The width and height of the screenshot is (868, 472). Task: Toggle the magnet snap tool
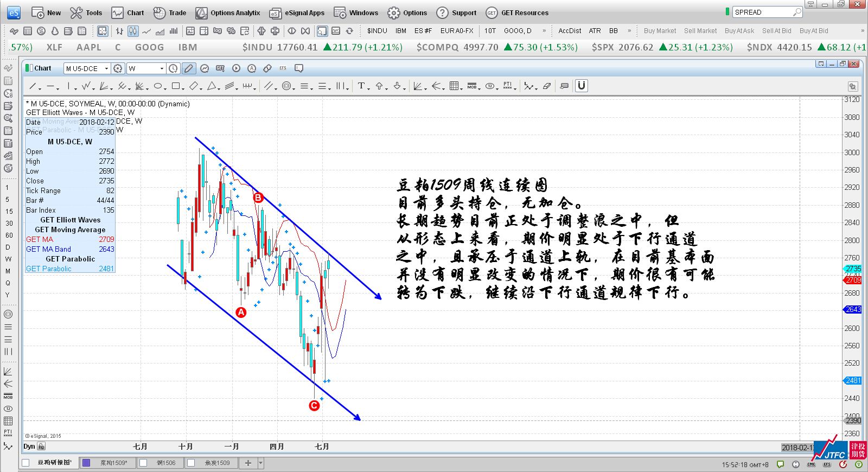click(582, 86)
